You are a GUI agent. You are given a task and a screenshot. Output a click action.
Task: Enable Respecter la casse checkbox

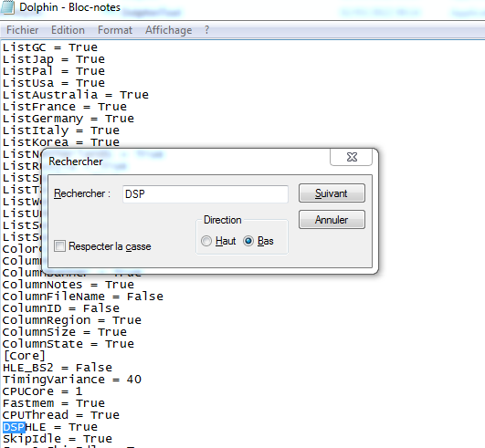coord(59,246)
